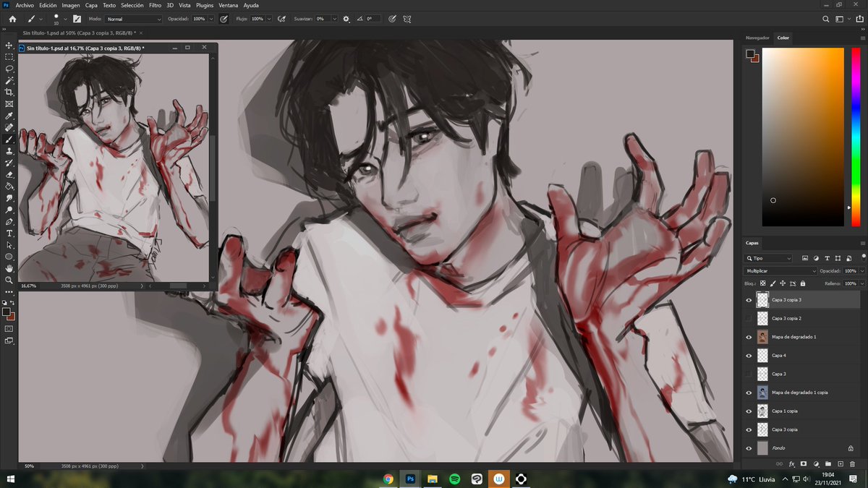This screenshot has width=868, height=488.
Task: Open Chrome from the Windows taskbar
Action: 388,479
